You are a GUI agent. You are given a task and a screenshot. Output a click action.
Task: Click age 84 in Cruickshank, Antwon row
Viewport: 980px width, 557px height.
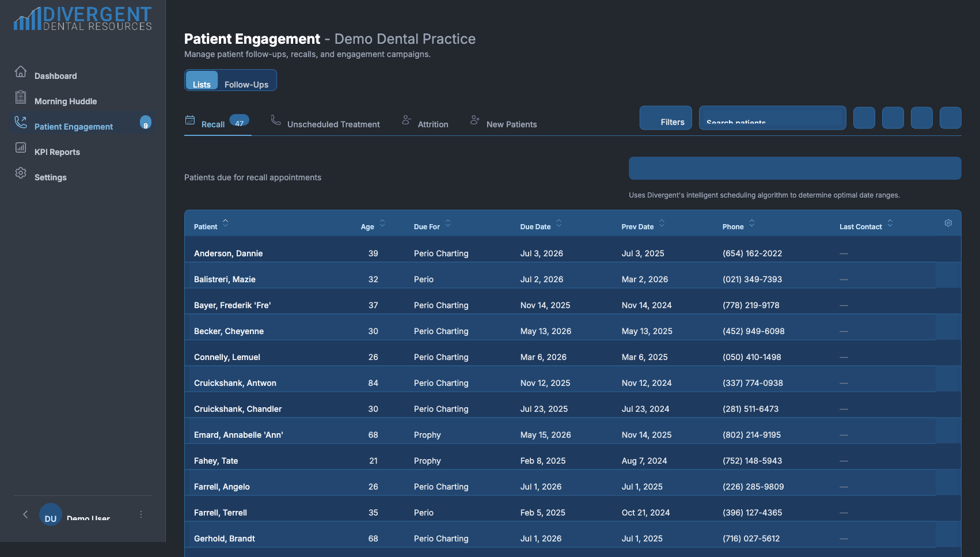pyautogui.click(x=373, y=383)
